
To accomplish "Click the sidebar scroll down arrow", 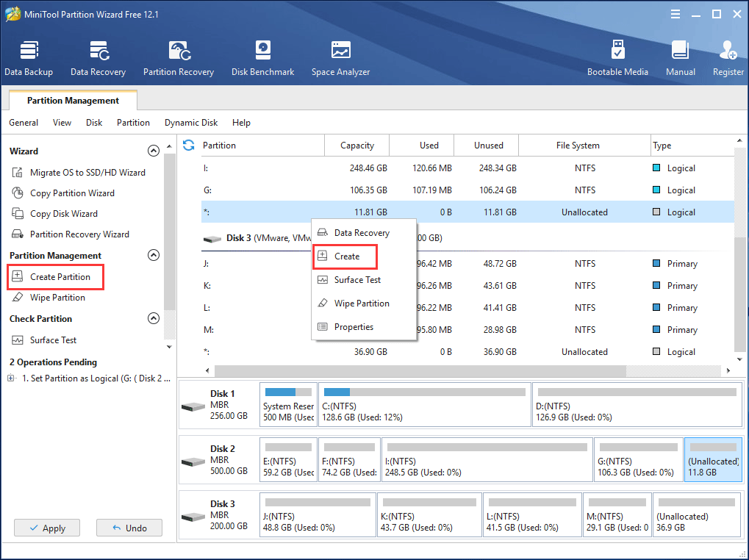I will (x=169, y=347).
